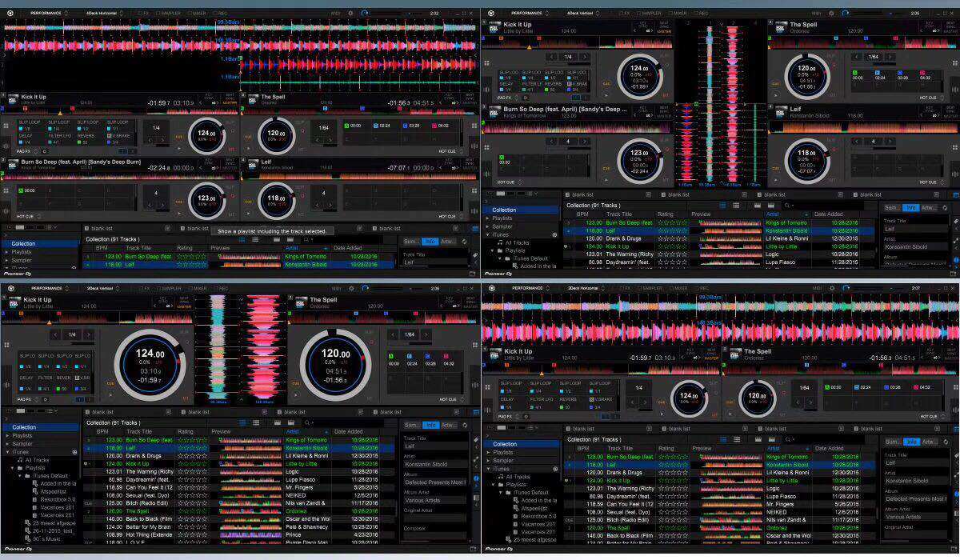The width and height of the screenshot is (960, 560).
Task: Expand Playlists tree node, 2Deck Vertical window
Action: coord(7,435)
